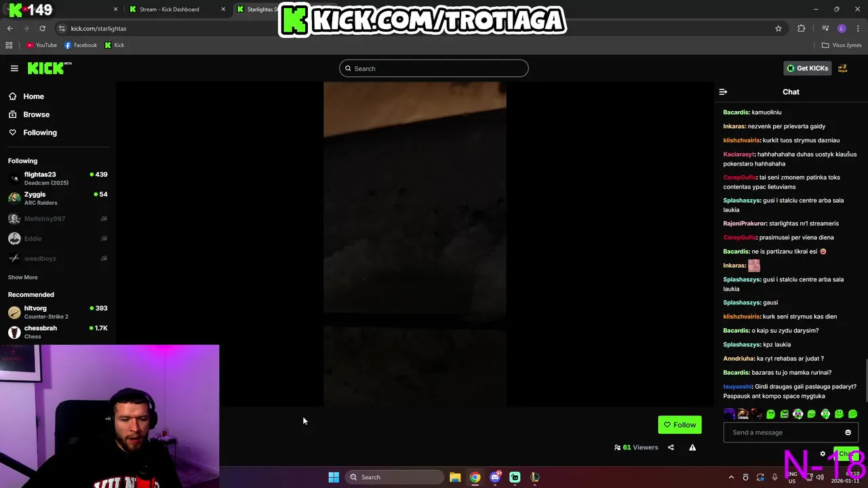Viewport: 868px width, 488px height.
Task: Click the Windows taskbar search box
Action: [x=395, y=477]
